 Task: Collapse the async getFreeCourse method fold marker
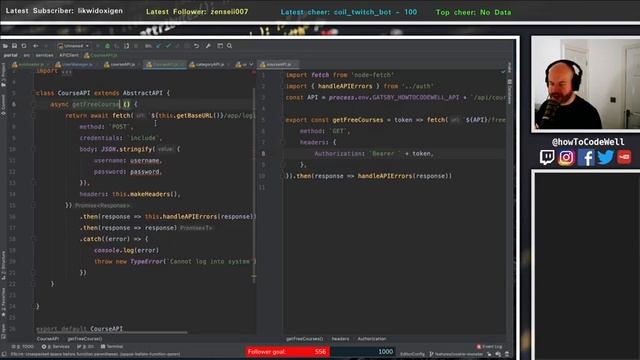coord(34,104)
